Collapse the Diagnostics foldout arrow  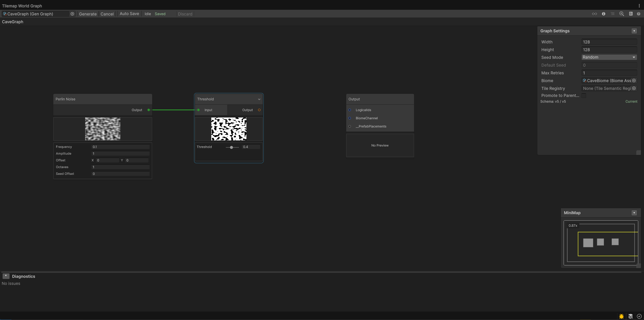point(6,276)
